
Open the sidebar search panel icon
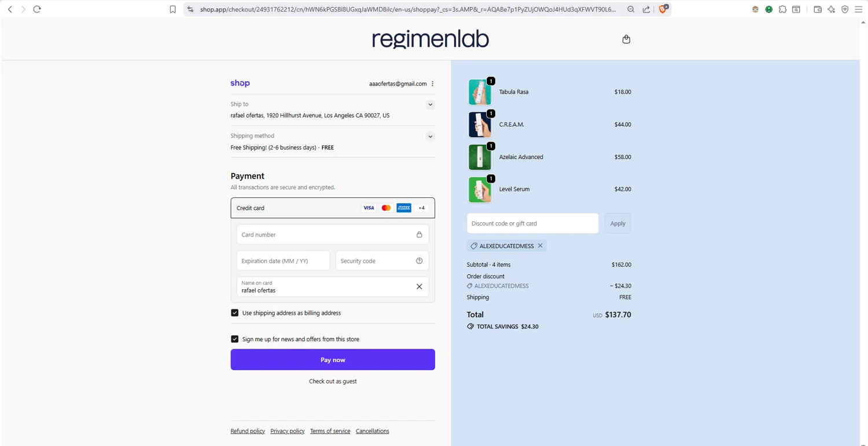[x=796, y=9]
